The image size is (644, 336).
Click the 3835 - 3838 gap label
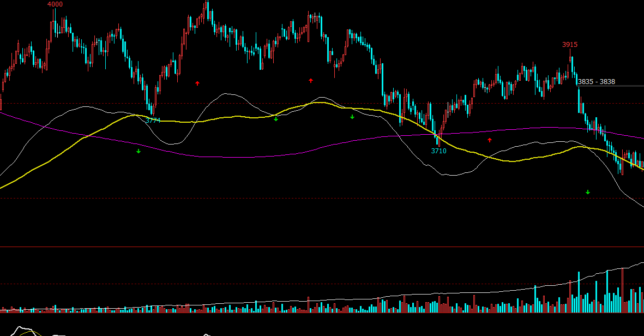tap(596, 82)
